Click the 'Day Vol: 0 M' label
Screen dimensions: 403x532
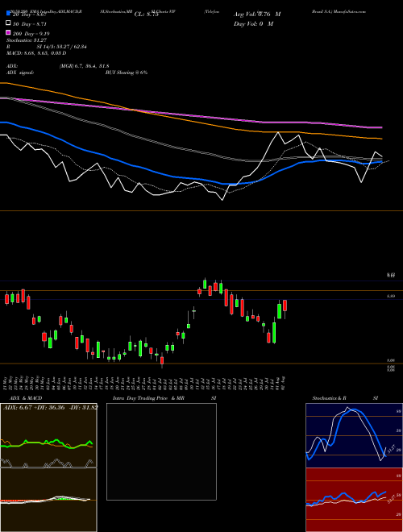point(253,23)
